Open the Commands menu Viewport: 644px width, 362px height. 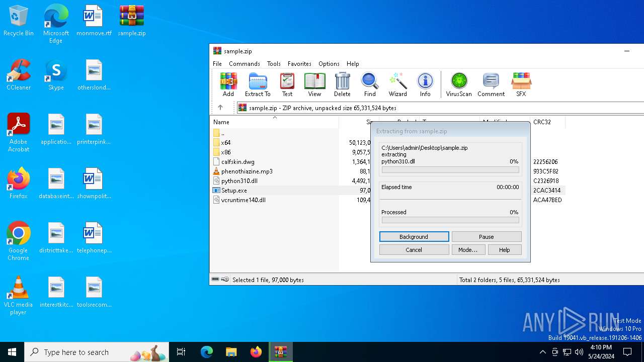pos(245,64)
